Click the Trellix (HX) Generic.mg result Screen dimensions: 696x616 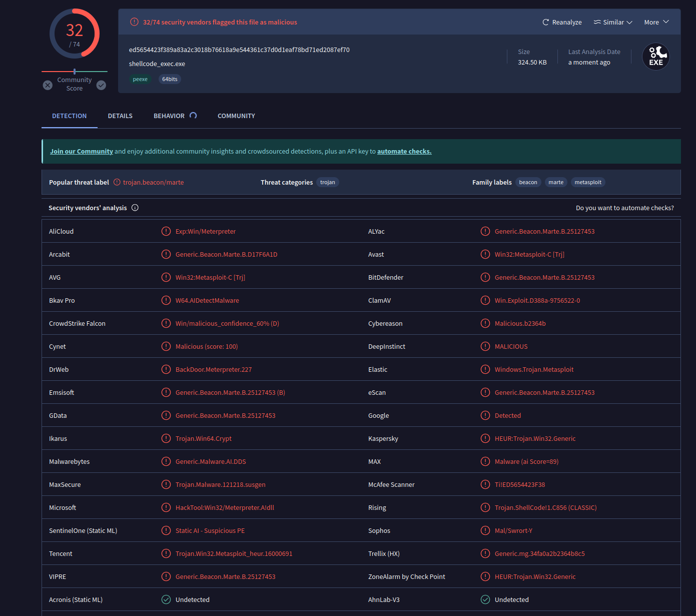point(540,553)
